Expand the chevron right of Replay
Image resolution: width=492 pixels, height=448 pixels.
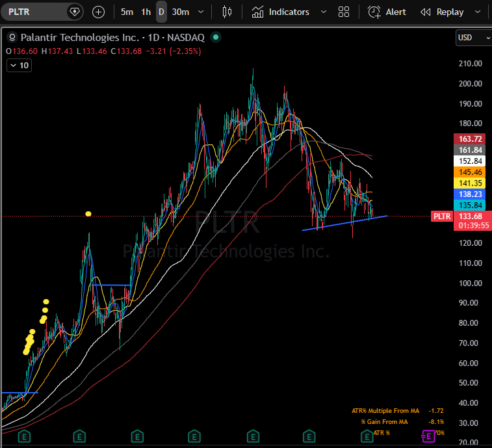point(478,12)
